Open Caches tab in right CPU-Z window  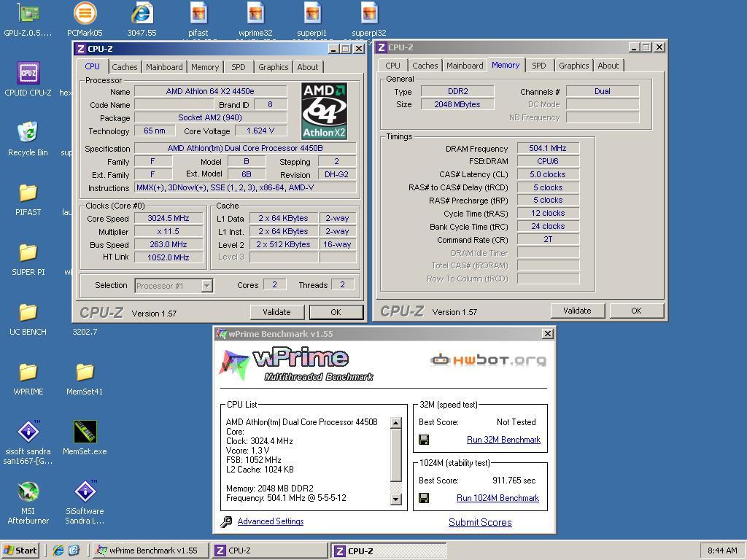(425, 66)
